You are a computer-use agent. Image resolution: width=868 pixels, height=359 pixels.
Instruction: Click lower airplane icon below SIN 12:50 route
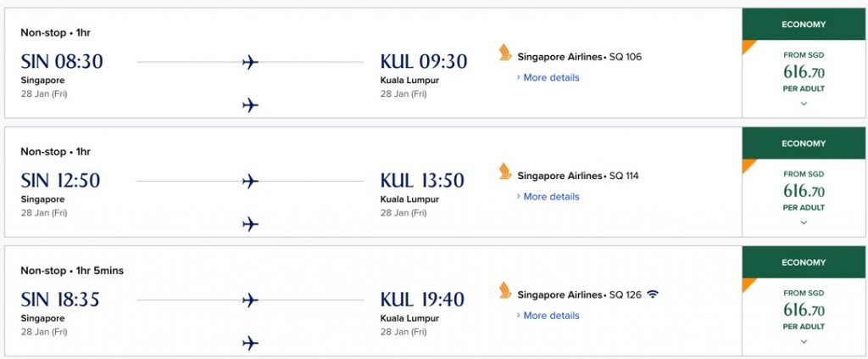250,224
